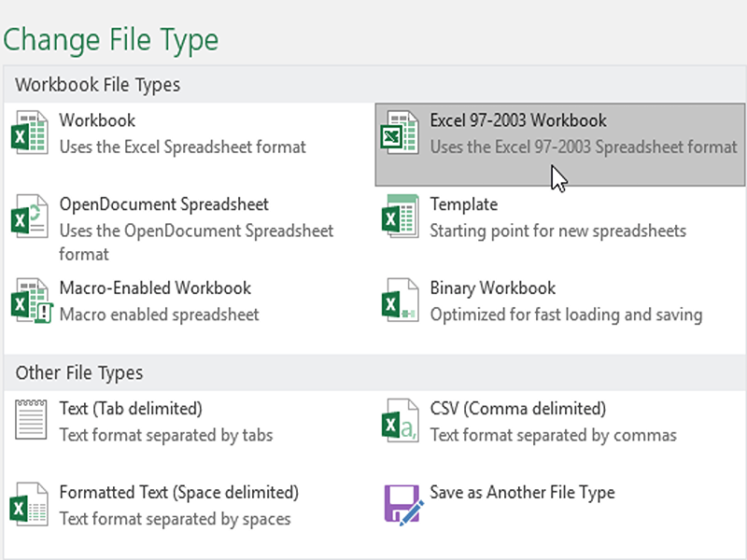Open "Save as Another File Type" label
The height and width of the screenshot is (560, 747).
[x=522, y=493]
